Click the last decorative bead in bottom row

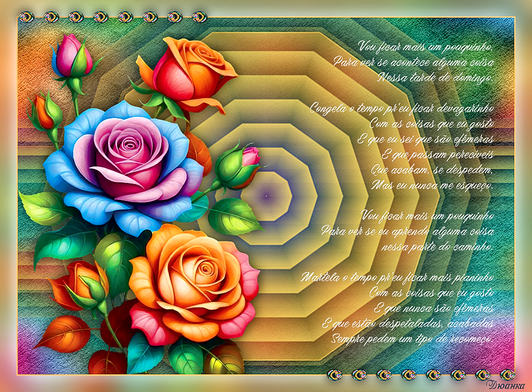point(507,375)
